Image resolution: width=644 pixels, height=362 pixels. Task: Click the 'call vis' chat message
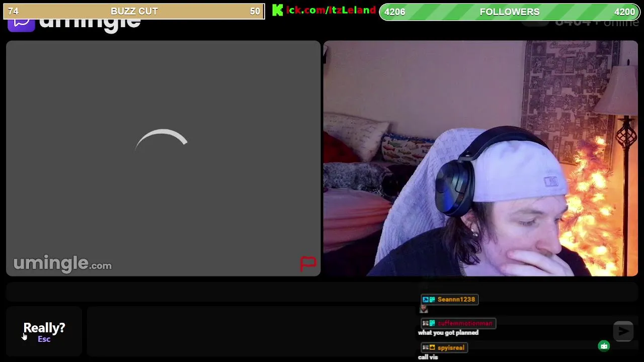(428, 357)
